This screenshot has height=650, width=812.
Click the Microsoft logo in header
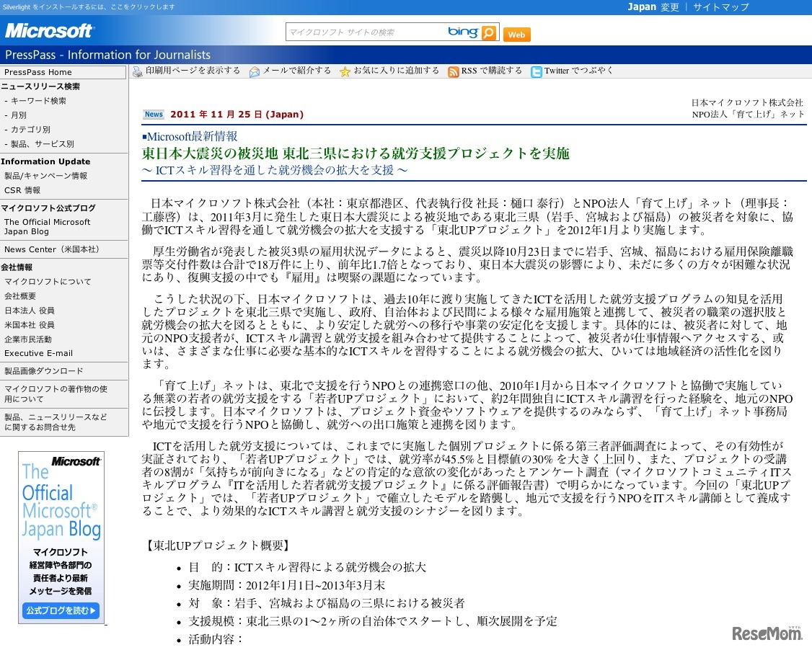pos(49,30)
